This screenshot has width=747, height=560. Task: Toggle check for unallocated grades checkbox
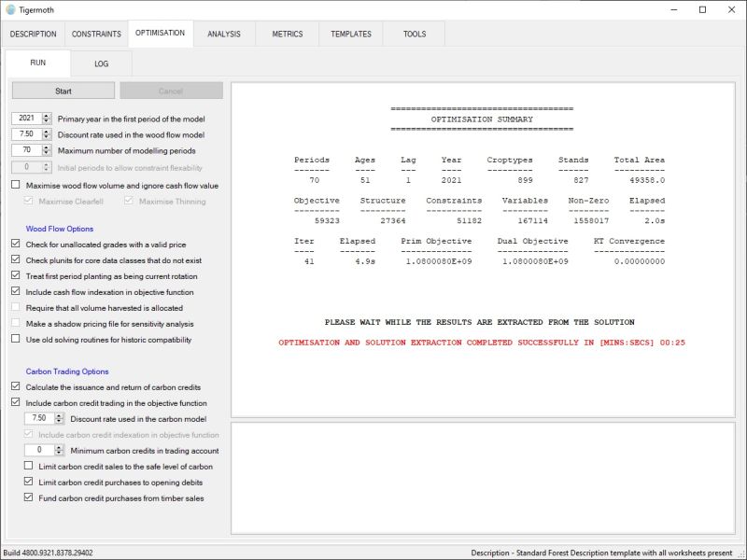(x=16, y=244)
